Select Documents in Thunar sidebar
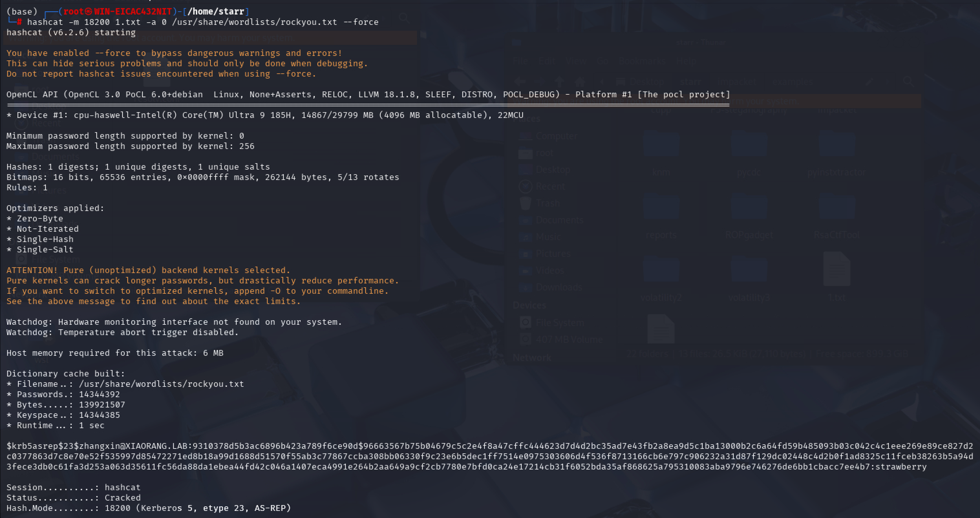Screen dimensions: 980x518 click(551, 220)
